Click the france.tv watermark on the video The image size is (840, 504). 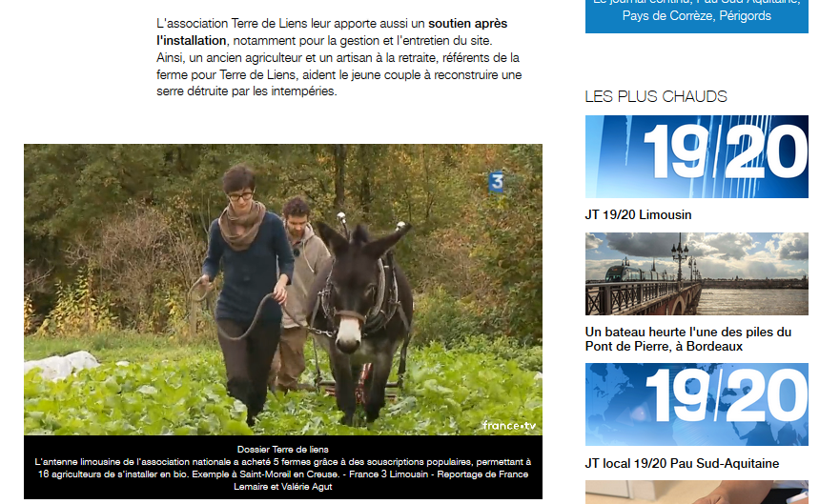tap(509, 425)
